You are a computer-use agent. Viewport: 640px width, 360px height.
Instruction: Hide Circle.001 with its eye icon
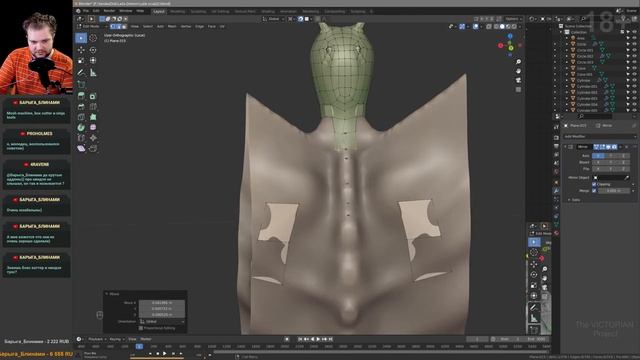coord(635,50)
